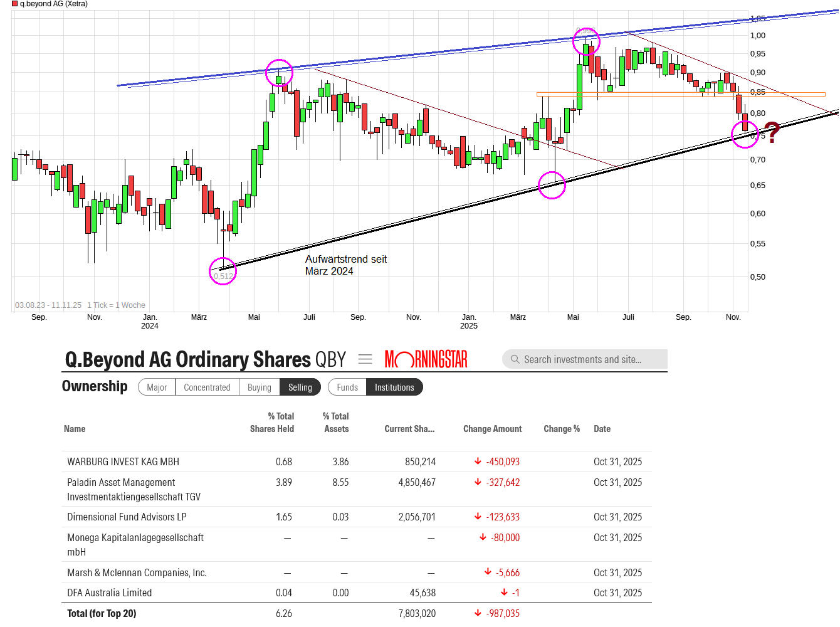Select the Funds toggle
This screenshot has height=627, width=840.
347,387
